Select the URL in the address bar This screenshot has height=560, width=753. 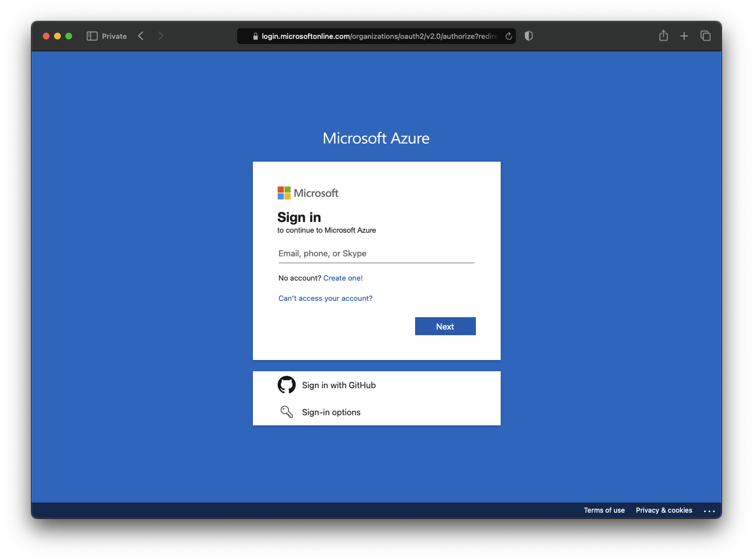coord(380,36)
